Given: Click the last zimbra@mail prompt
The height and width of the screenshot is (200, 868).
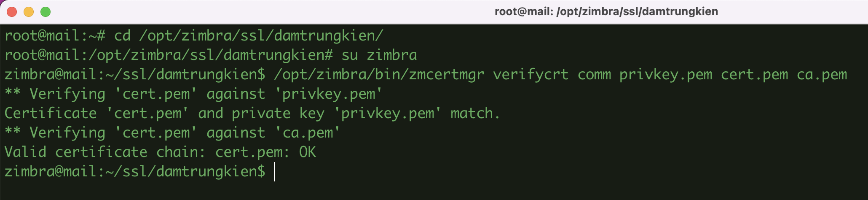Looking at the screenshot, I should (135, 172).
